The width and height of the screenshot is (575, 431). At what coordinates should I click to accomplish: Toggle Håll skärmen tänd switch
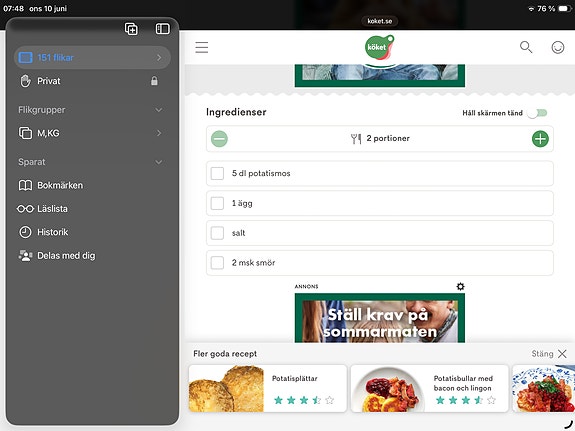(538, 113)
